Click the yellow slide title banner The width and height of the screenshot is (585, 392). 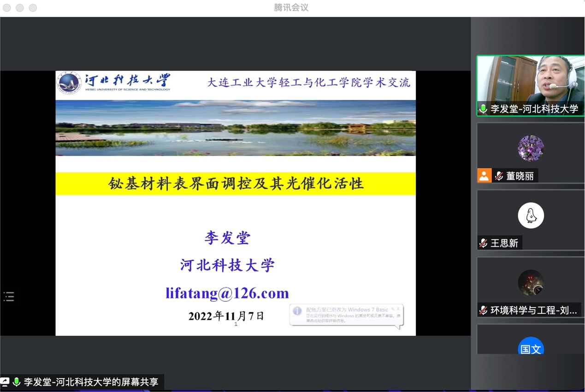(236, 183)
